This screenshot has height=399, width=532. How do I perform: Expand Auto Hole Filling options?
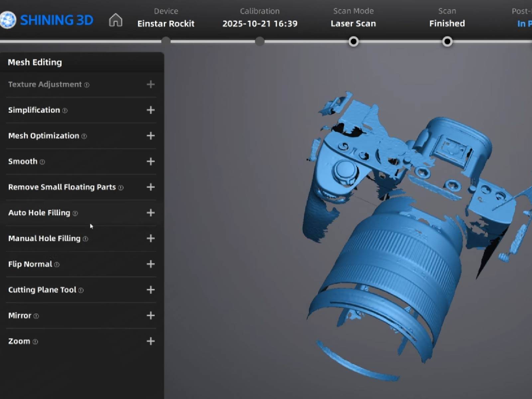point(151,213)
